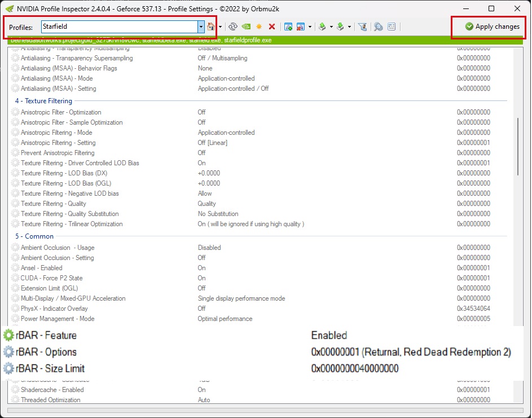Click the 'Single display performance mode' value
532x418 pixels.
[x=241, y=298]
